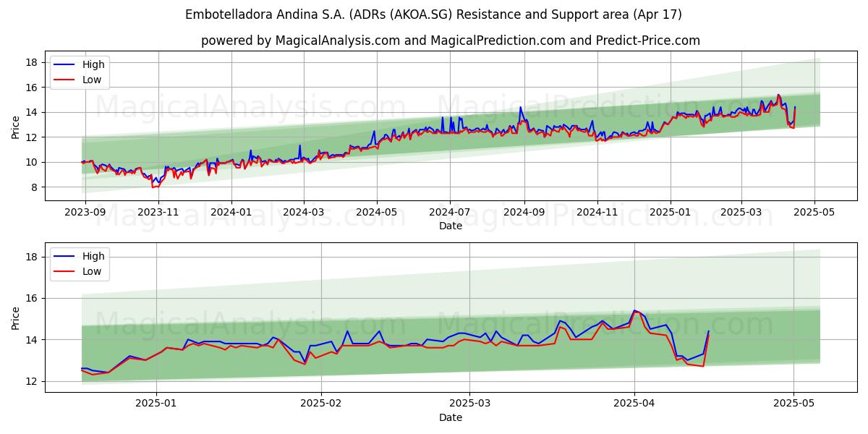Click the 'powered by MagicalAnalysis.com' subtitle
This screenshot has height=434, width=868.
451,41
